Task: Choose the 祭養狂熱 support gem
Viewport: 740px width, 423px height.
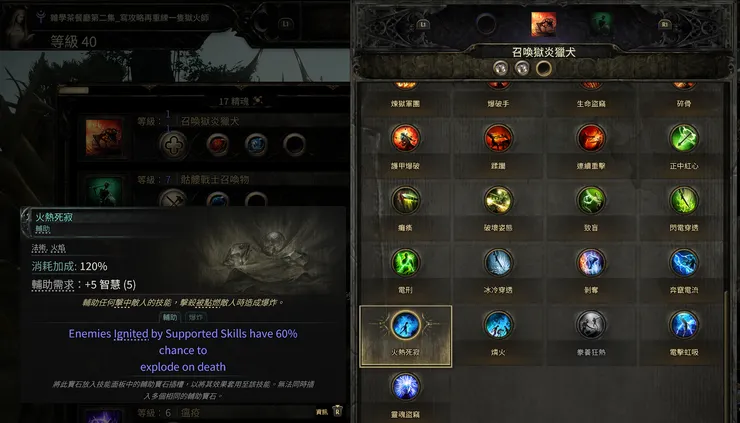Action: click(x=591, y=334)
